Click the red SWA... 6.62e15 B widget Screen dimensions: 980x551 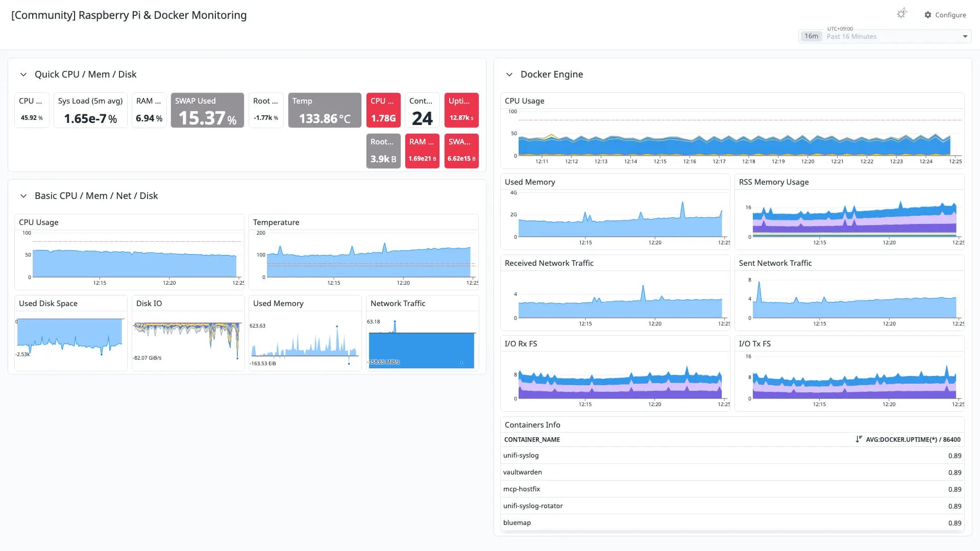click(461, 151)
